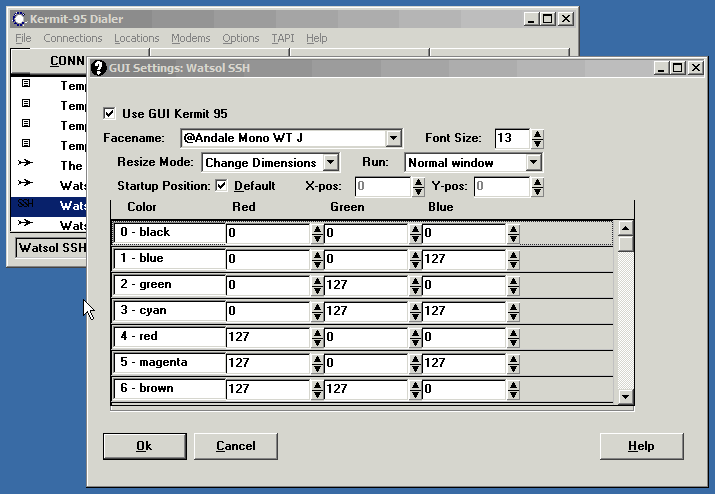715x494 pixels.
Task: Click the color table scrollbar thumb
Action: [626, 243]
